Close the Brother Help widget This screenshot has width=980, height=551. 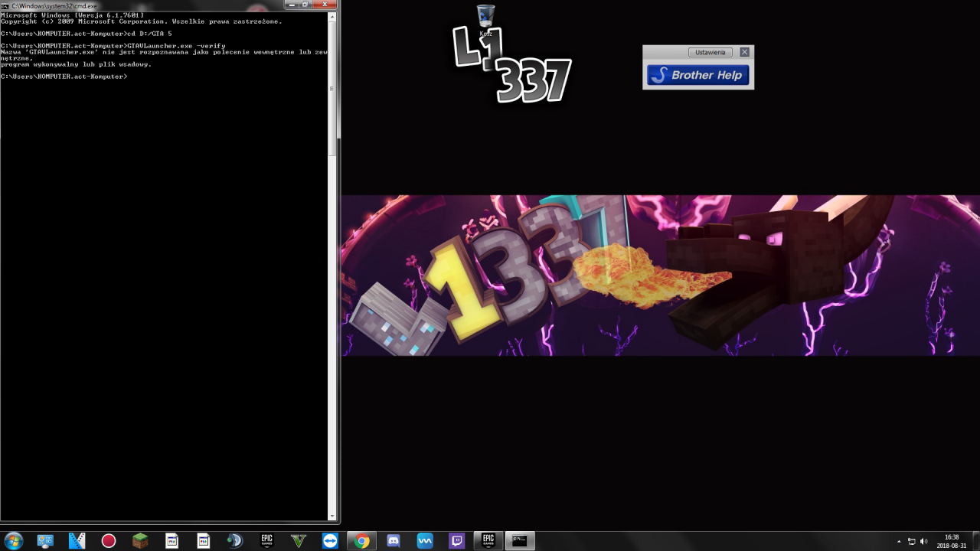pyautogui.click(x=744, y=52)
